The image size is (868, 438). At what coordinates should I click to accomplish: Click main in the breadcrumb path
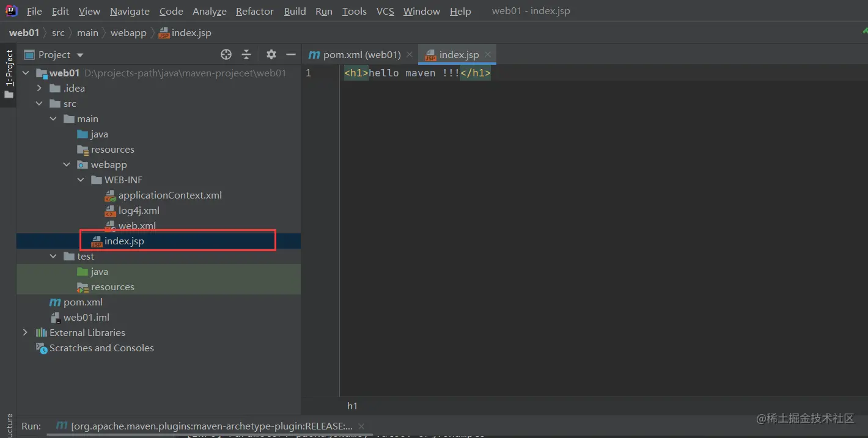click(x=87, y=33)
